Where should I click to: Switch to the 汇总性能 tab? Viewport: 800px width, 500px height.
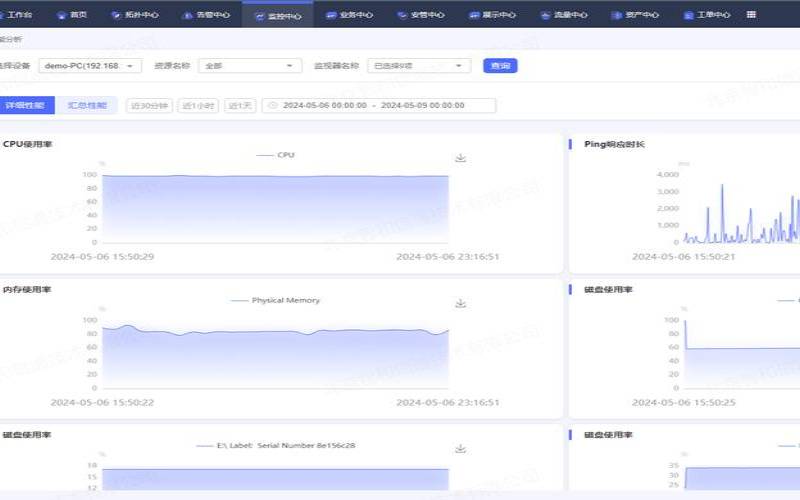click(x=87, y=105)
